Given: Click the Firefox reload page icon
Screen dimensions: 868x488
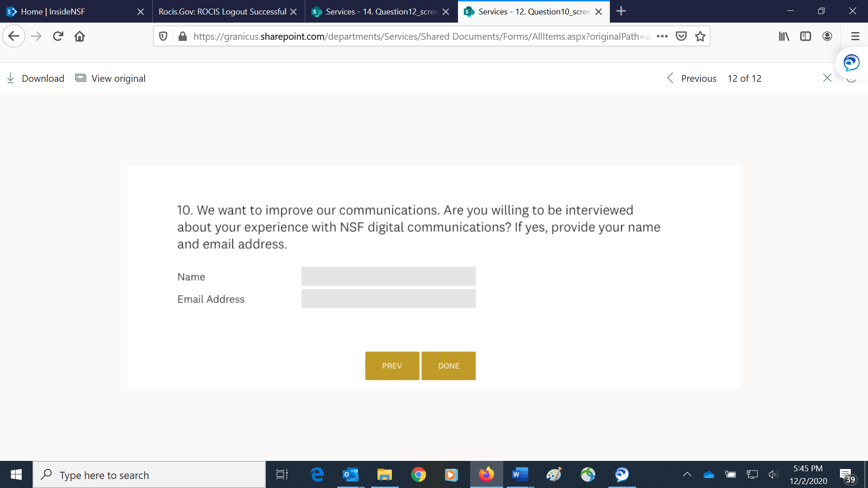Looking at the screenshot, I should click(58, 36).
